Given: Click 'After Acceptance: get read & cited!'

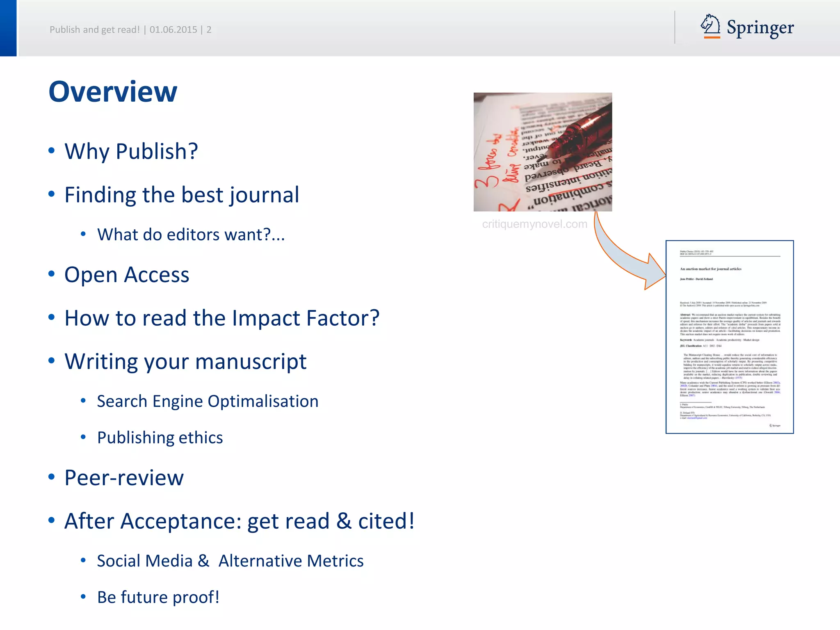Looking at the screenshot, I should point(240,521).
